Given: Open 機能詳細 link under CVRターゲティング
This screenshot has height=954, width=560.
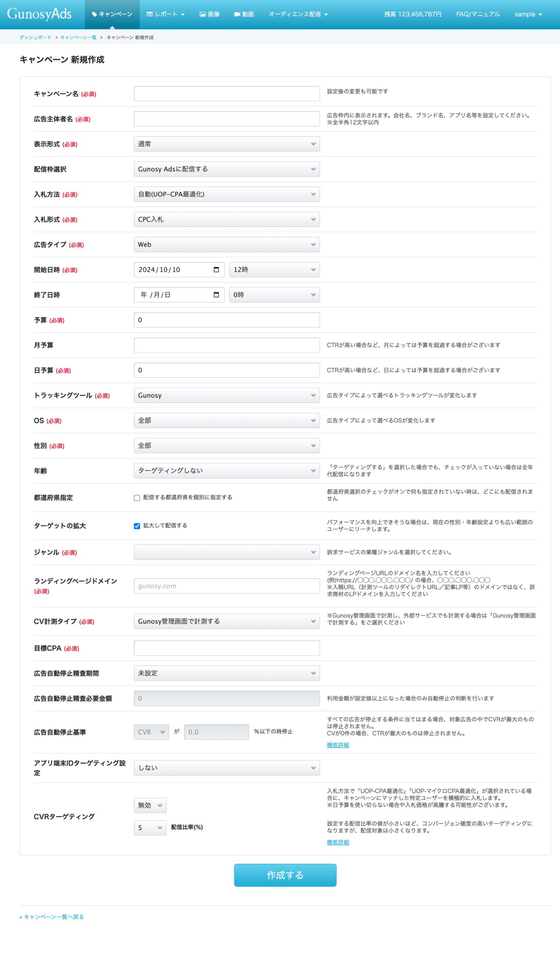Looking at the screenshot, I should pyautogui.click(x=338, y=842).
